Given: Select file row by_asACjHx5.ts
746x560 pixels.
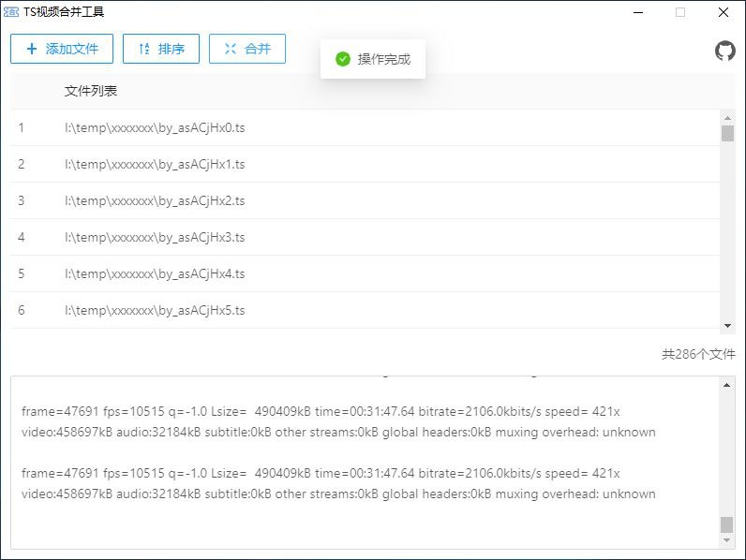Looking at the screenshot, I should pyautogui.click(x=155, y=310).
